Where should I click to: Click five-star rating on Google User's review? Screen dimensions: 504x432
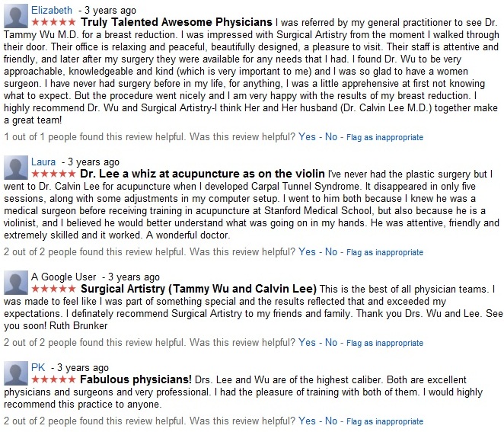[55, 290]
